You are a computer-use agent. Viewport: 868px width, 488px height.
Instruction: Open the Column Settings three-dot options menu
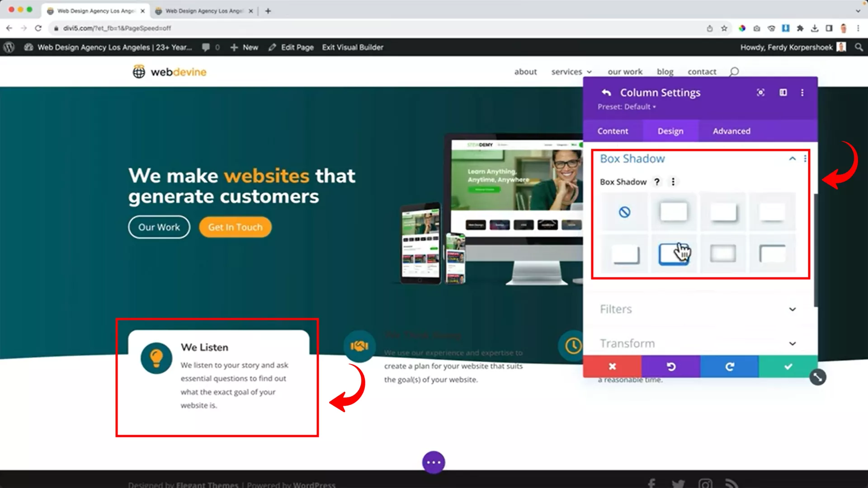coord(802,93)
